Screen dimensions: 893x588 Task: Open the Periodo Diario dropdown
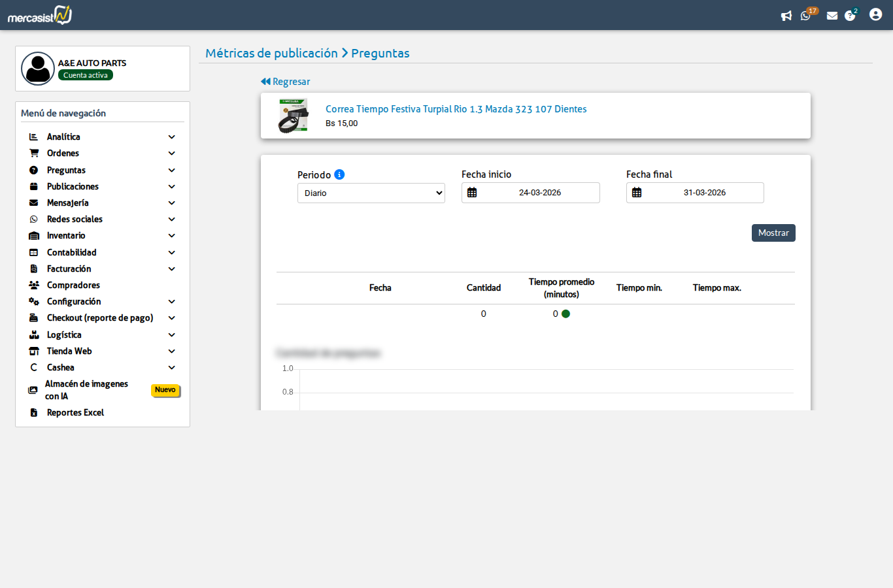click(371, 193)
